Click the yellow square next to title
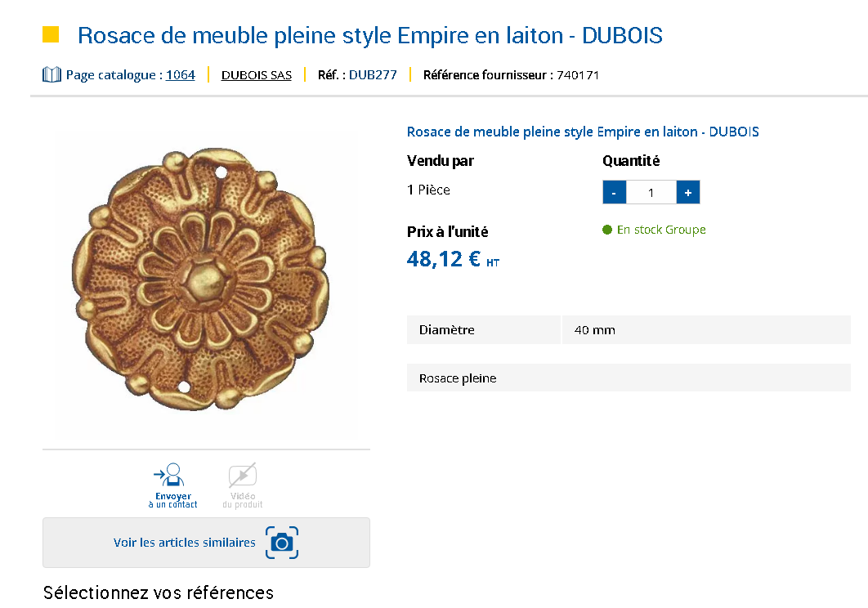The width and height of the screenshot is (868, 608). point(51,34)
